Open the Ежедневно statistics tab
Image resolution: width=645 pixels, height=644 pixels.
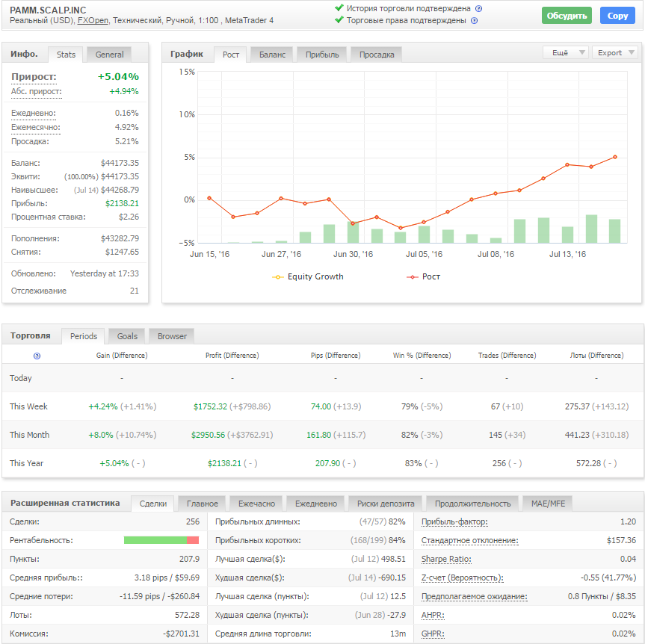point(316,504)
